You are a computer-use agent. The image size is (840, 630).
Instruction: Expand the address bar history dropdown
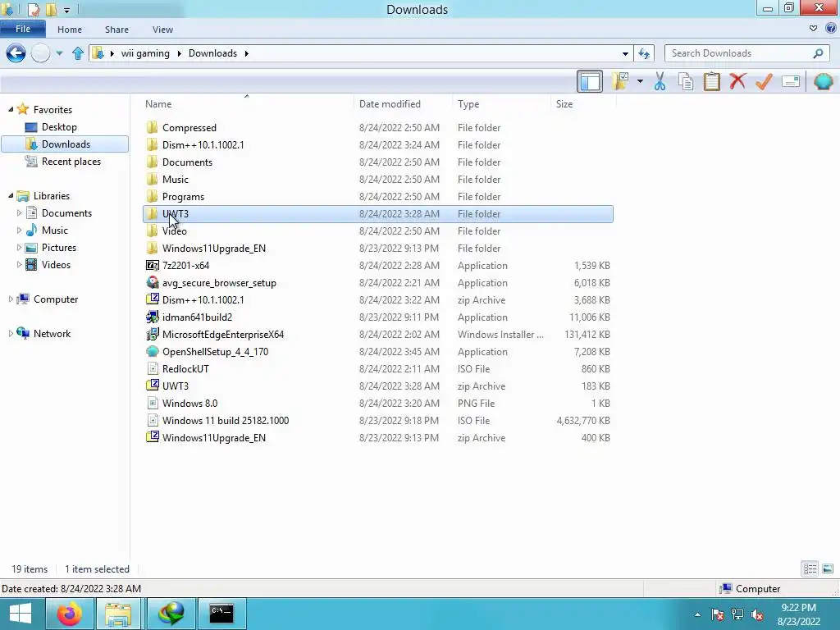pyautogui.click(x=625, y=53)
